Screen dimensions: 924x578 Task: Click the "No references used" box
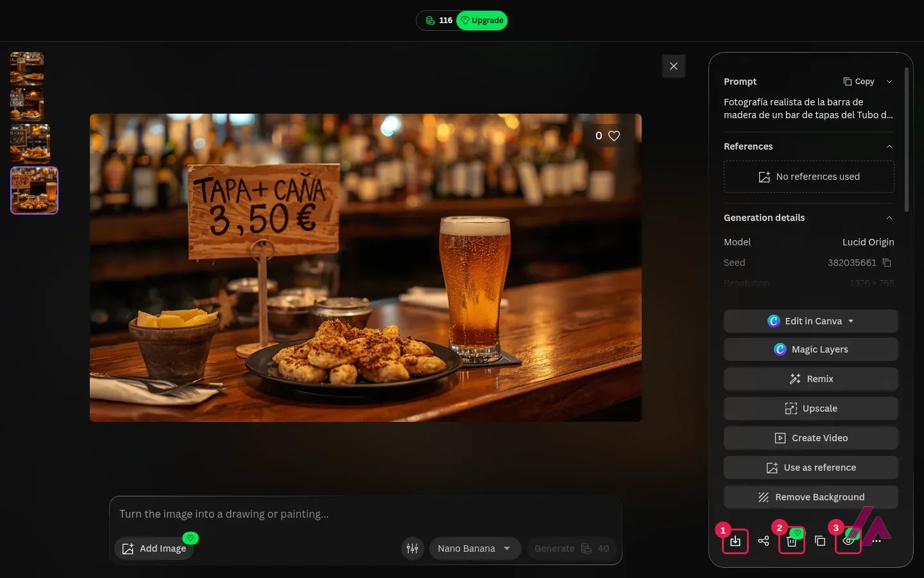(x=809, y=177)
